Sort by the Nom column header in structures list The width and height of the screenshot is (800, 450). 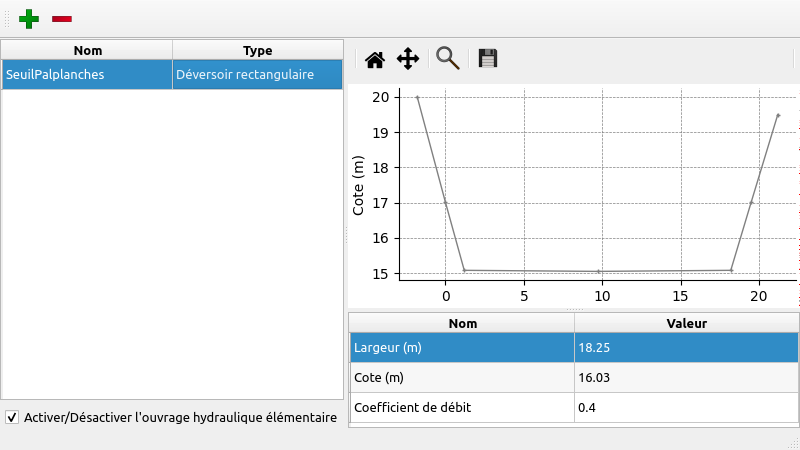point(87,50)
